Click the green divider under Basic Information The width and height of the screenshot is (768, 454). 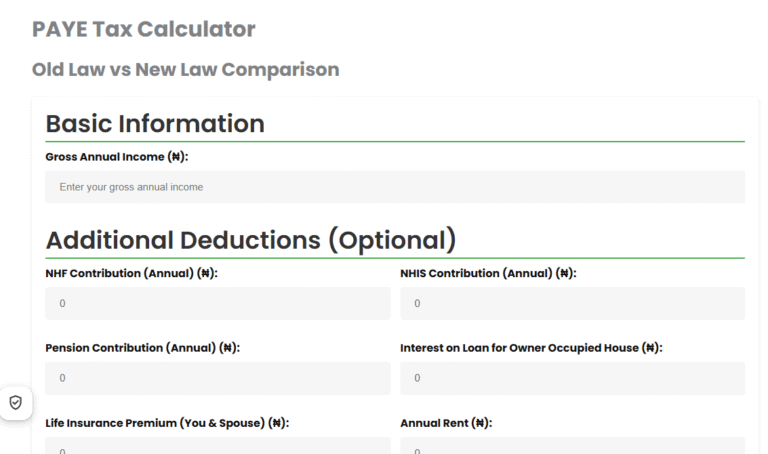click(x=395, y=142)
